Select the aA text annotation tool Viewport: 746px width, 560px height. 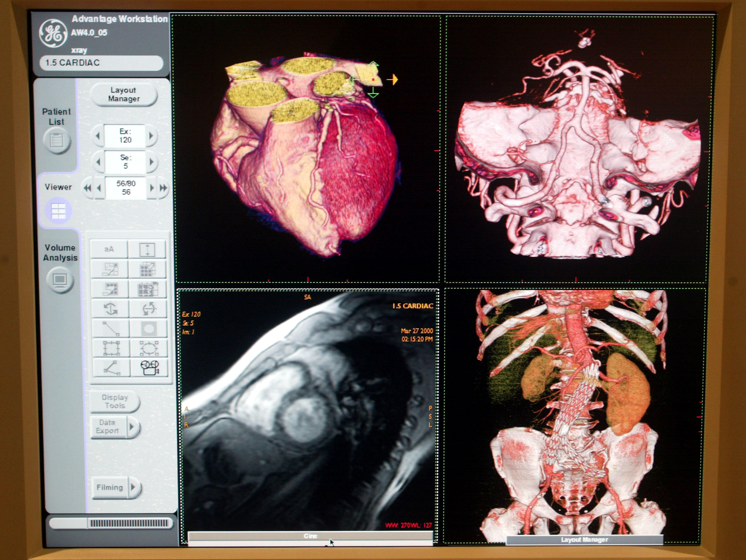[109, 249]
